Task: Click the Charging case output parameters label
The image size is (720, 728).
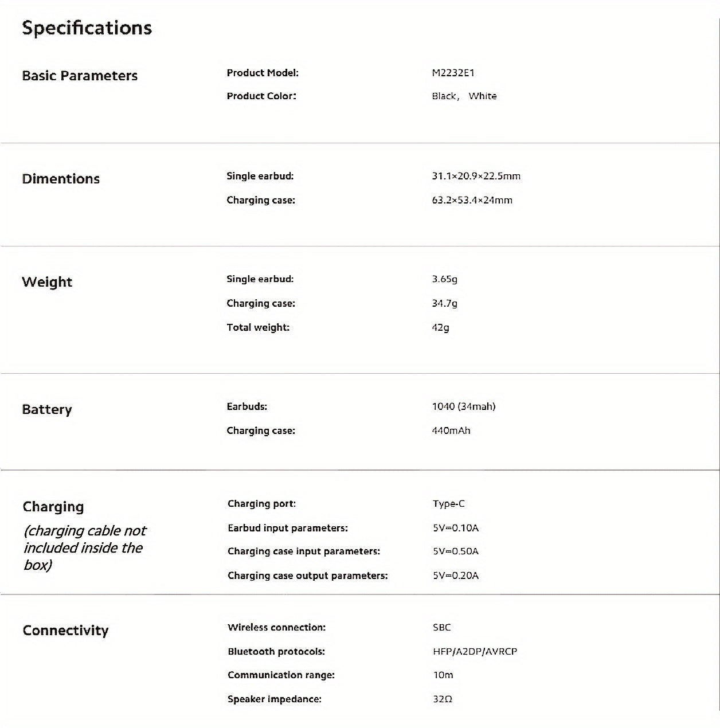Action: (307, 576)
